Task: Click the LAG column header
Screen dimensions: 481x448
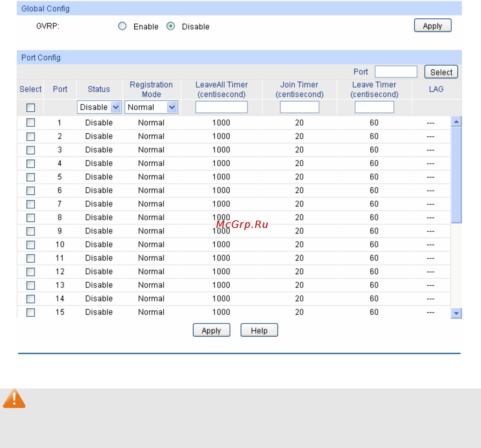Action: click(436, 89)
